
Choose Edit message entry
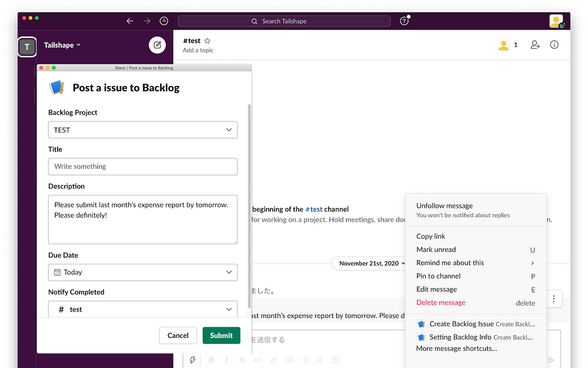476,290
